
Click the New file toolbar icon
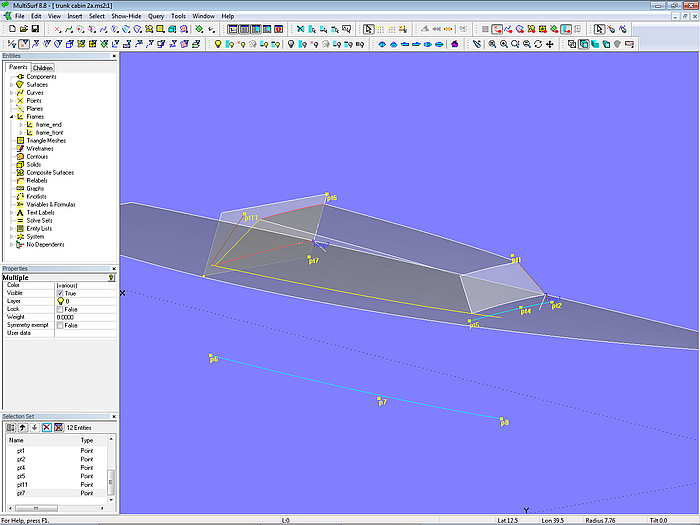(10, 30)
